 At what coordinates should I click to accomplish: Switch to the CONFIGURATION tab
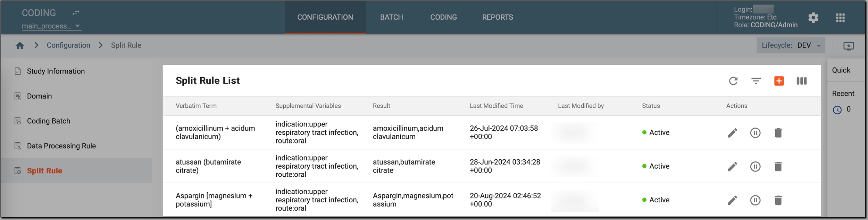click(x=325, y=17)
